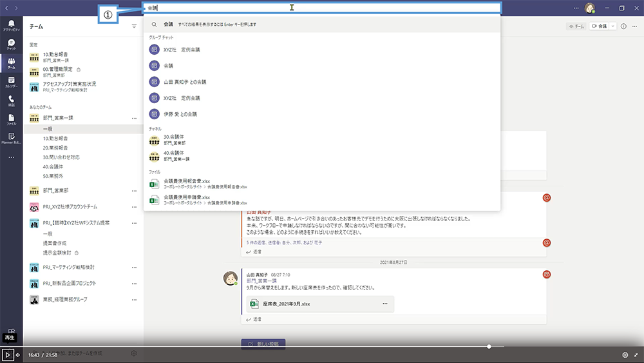The height and width of the screenshot is (363, 644).
Task: Click in the search box containing 会議
Action: (321, 8)
